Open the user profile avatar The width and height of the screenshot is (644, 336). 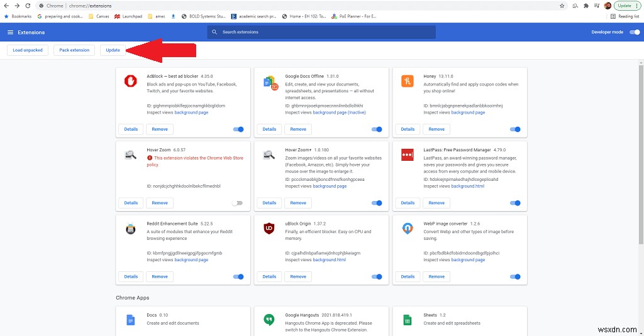608,6
